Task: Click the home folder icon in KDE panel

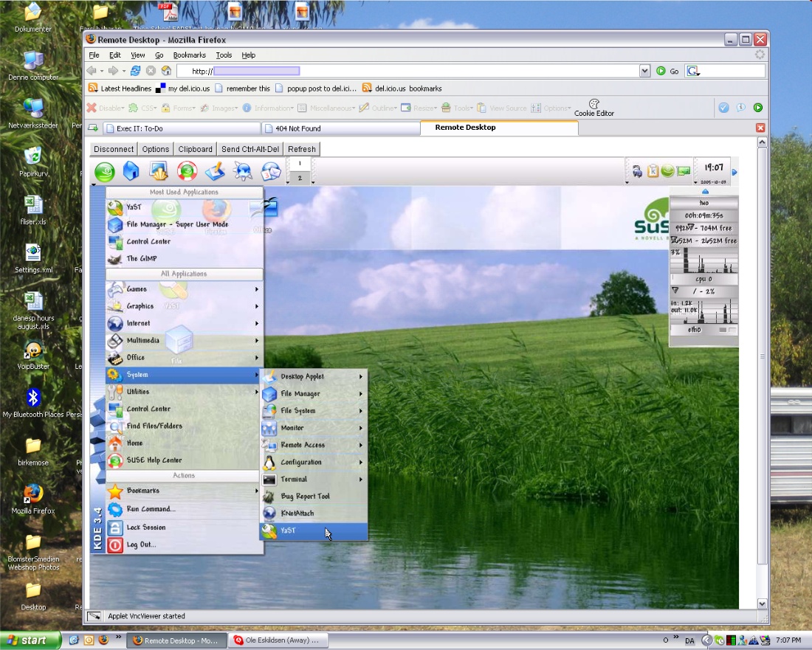Action: click(131, 171)
